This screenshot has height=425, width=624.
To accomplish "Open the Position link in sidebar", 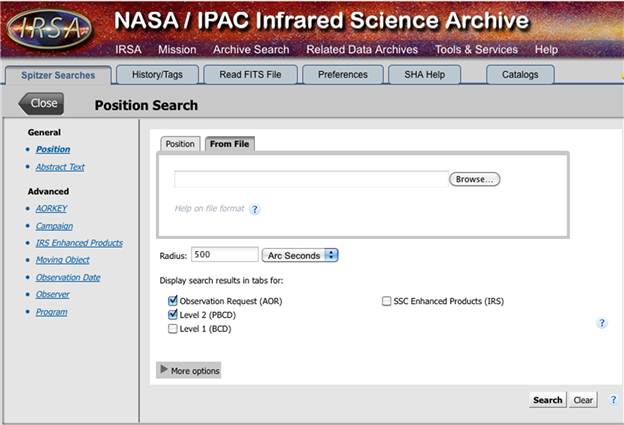I will (x=53, y=149).
